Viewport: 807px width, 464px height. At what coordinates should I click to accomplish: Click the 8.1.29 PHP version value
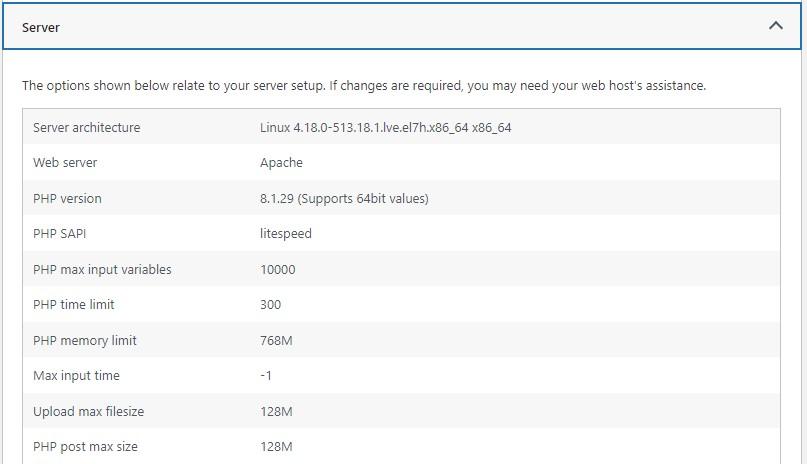coord(344,199)
